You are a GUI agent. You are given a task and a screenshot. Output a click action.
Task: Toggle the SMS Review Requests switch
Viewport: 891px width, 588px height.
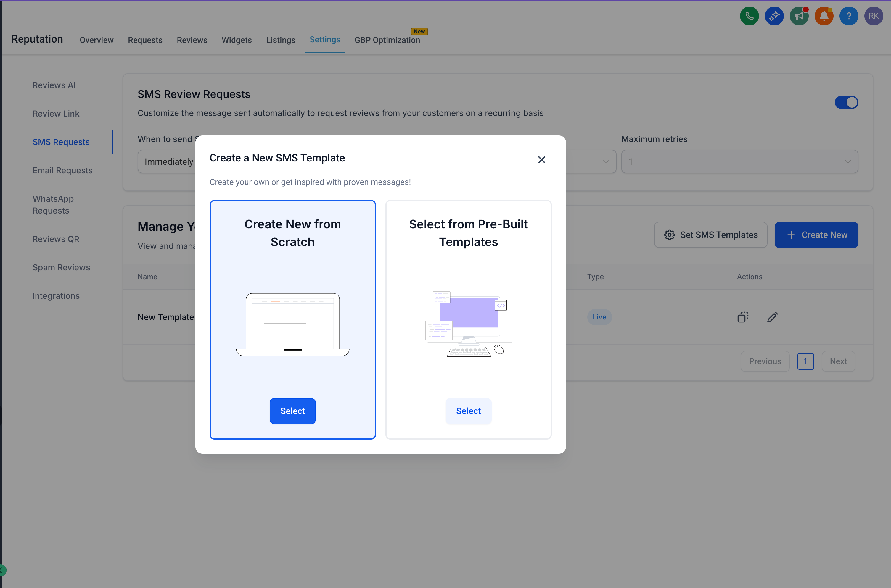click(846, 102)
